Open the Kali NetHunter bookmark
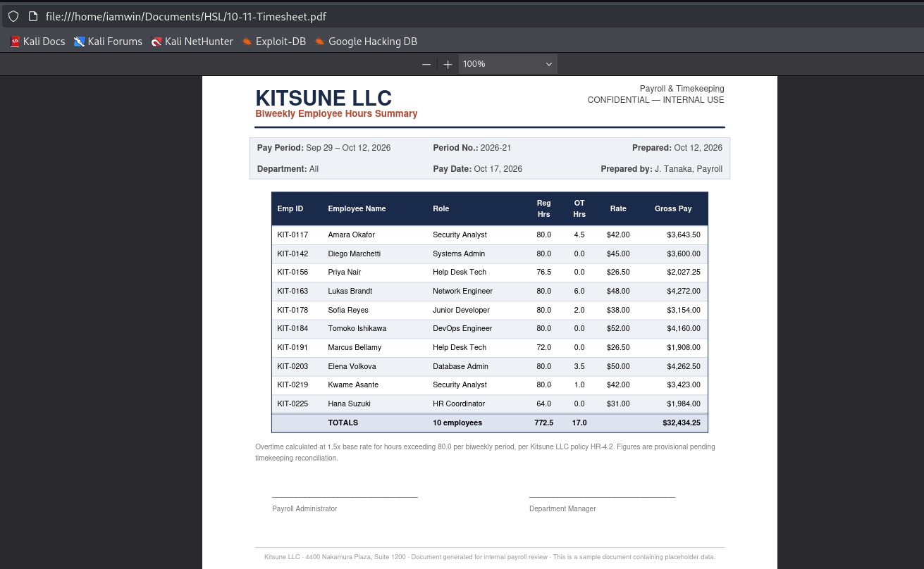924x569 pixels. coord(192,42)
